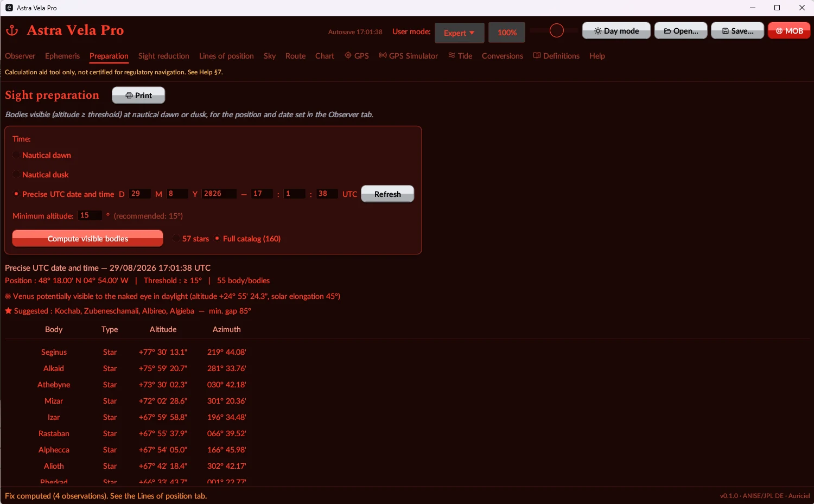This screenshot has width=814, height=504.
Task: Click the printer icon on the Print button
Action: pyautogui.click(x=129, y=95)
